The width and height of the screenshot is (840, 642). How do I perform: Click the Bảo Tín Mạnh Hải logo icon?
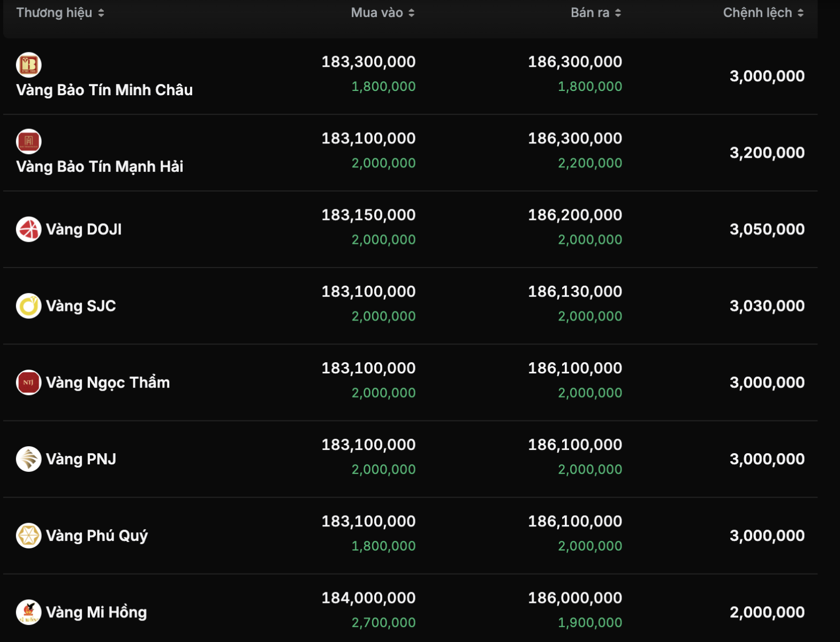29,141
